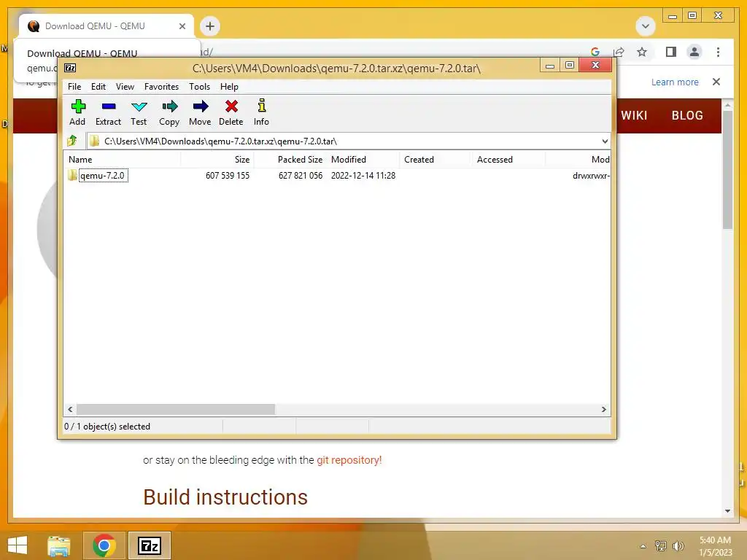The width and height of the screenshot is (747, 560).
Task: Open WIKI in QEMU site navigation
Action: coord(634,115)
